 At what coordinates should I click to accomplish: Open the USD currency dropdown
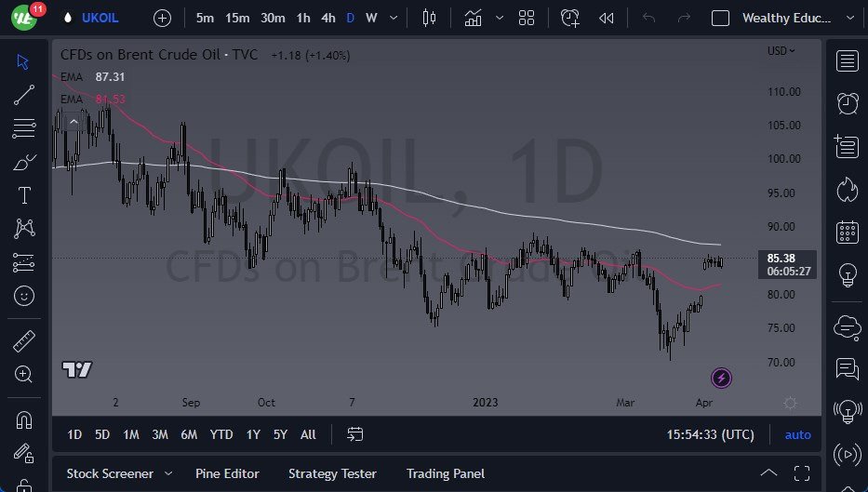coord(781,51)
